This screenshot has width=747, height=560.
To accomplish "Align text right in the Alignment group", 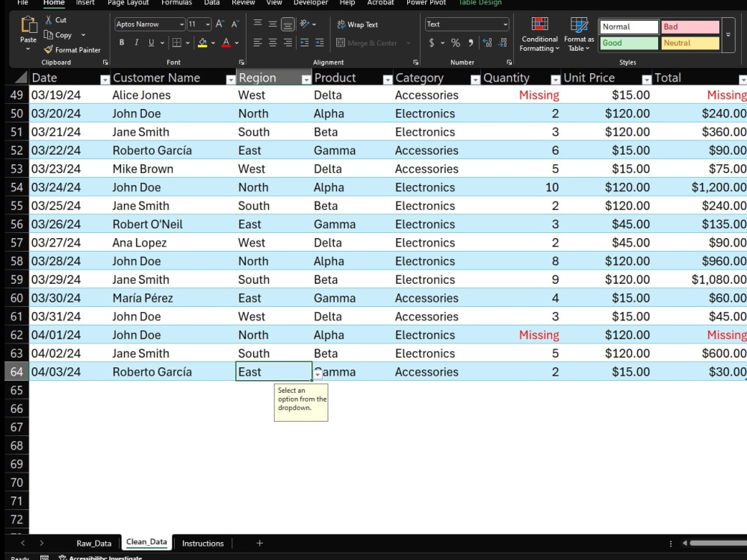I will 288,43.
